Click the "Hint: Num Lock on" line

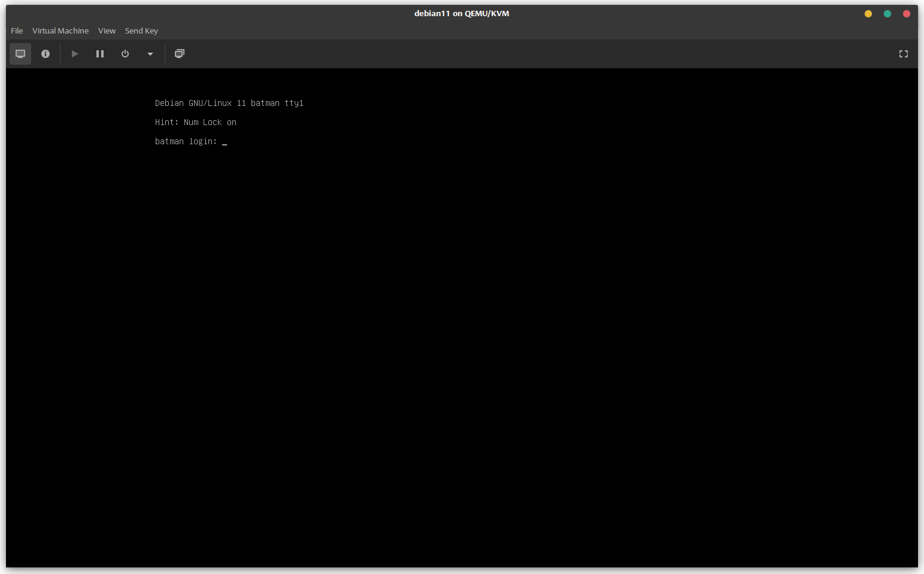click(195, 122)
